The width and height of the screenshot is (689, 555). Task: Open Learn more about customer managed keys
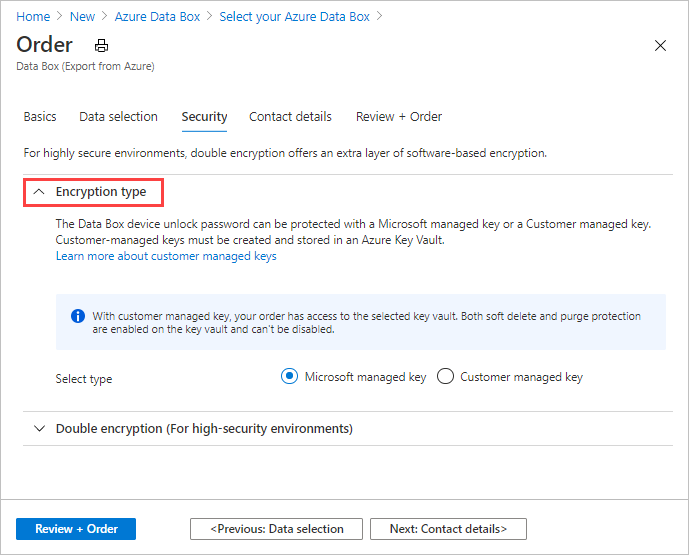(166, 256)
